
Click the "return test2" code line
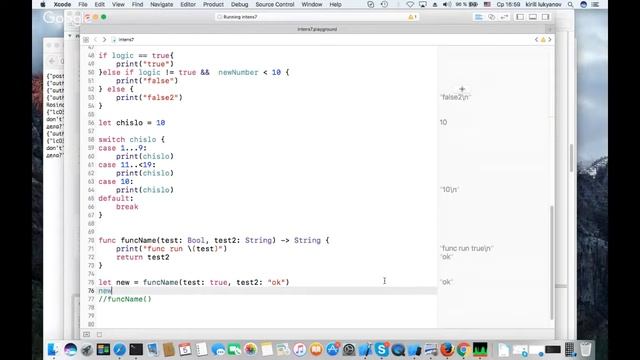point(142,257)
